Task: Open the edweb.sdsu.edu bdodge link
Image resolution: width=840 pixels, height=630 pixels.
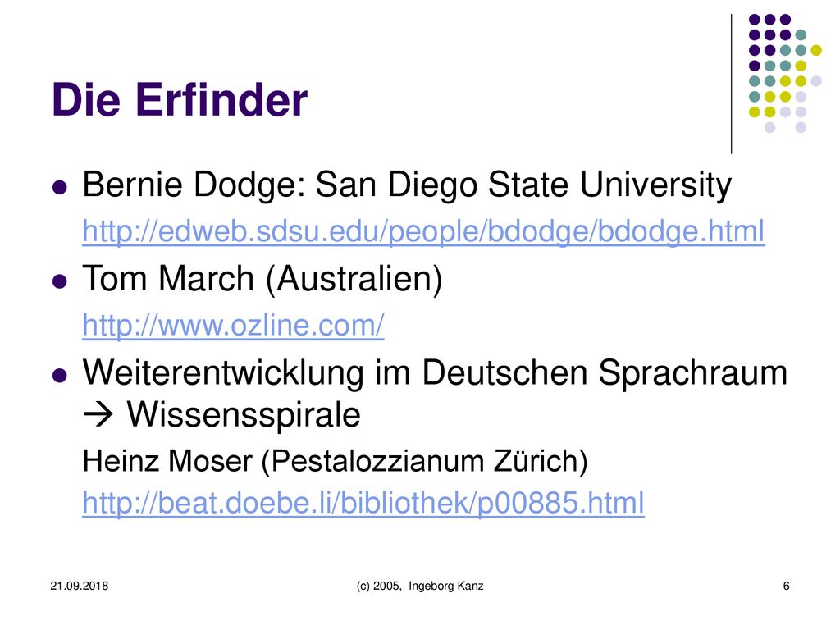Action: tap(423, 232)
